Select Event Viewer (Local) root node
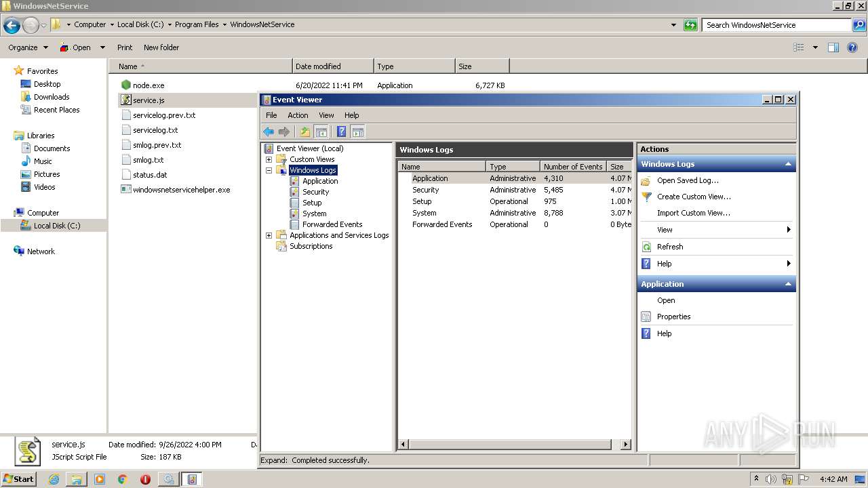Screen dimensions: 868x488 tap(310, 148)
